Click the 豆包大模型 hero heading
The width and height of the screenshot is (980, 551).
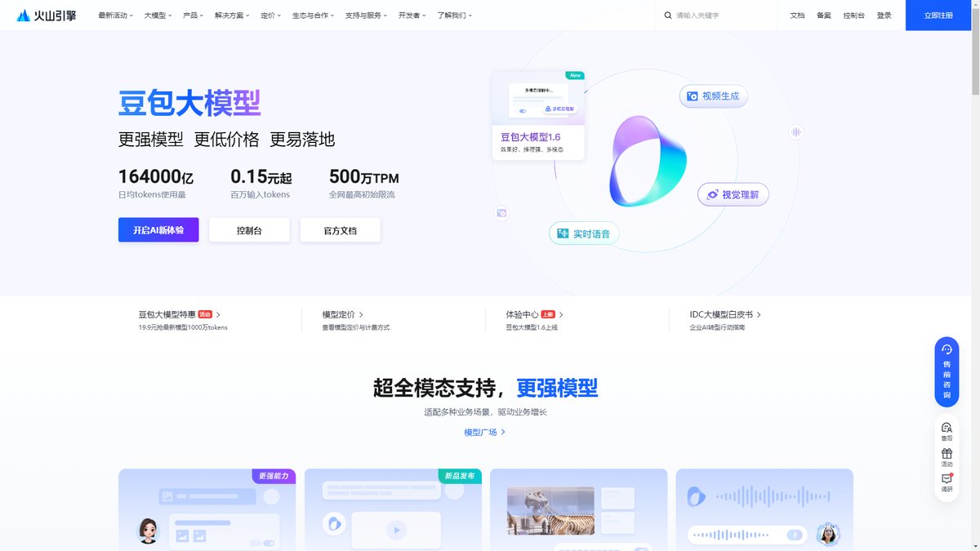click(x=189, y=104)
